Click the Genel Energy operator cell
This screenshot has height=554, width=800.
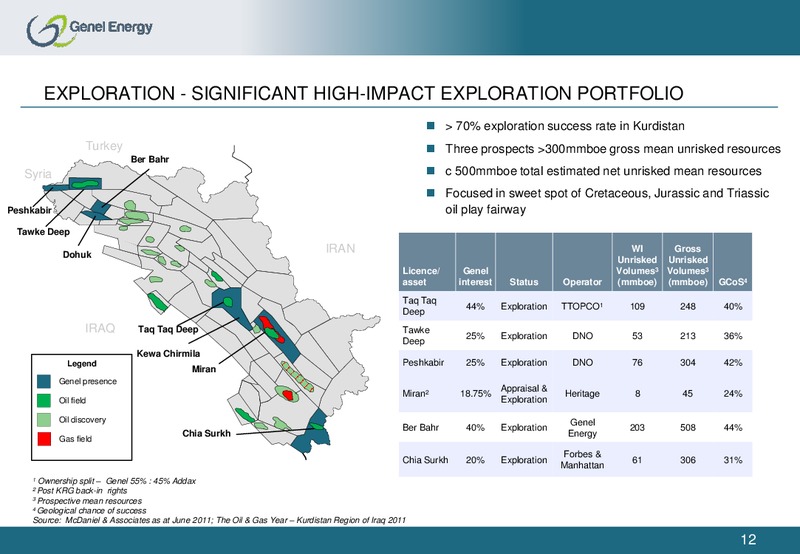coord(582,427)
